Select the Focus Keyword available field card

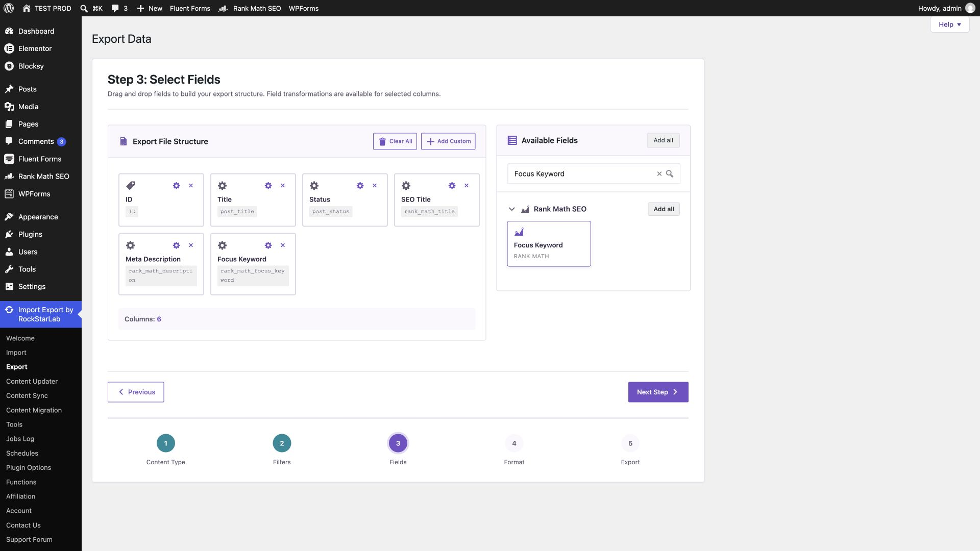pyautogui.click(x=549, y=243)
